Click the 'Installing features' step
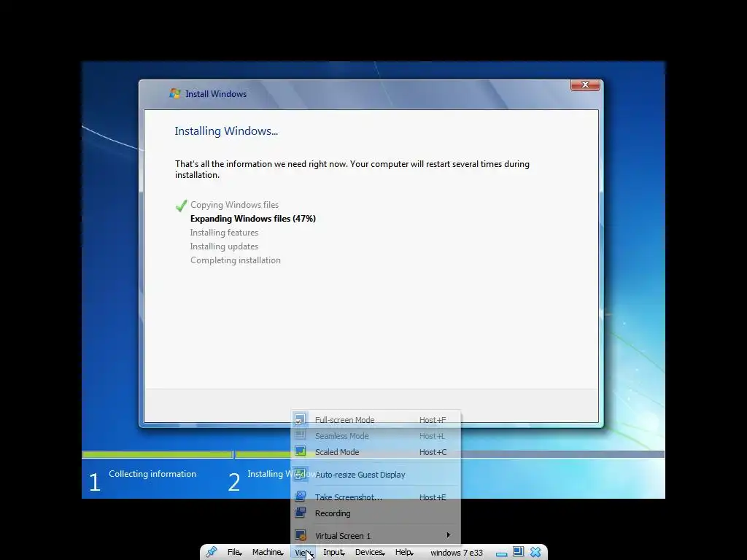Viewport: 747px width, 560px height. coord(224,233)
